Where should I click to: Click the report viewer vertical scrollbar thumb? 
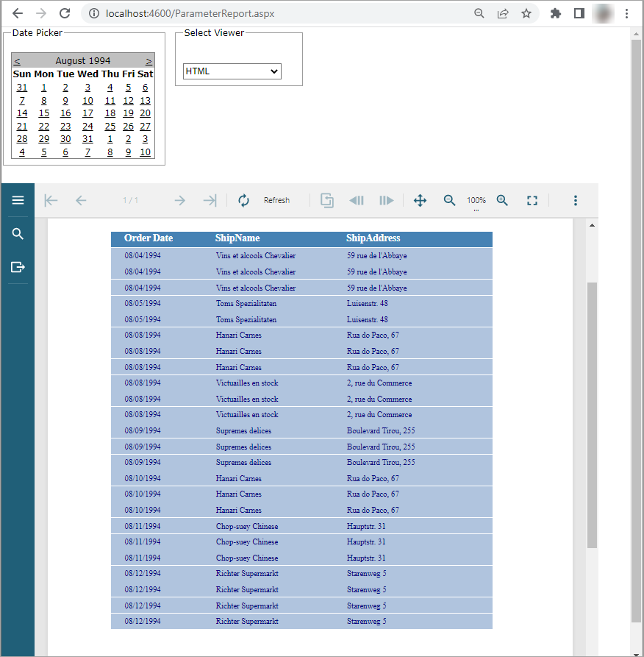(592, 415)
